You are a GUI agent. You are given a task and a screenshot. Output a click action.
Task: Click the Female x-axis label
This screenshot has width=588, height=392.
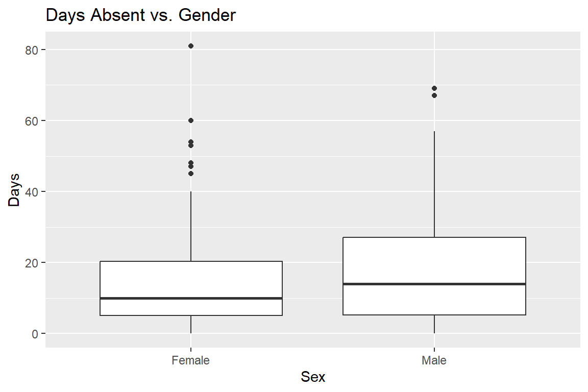190,360
